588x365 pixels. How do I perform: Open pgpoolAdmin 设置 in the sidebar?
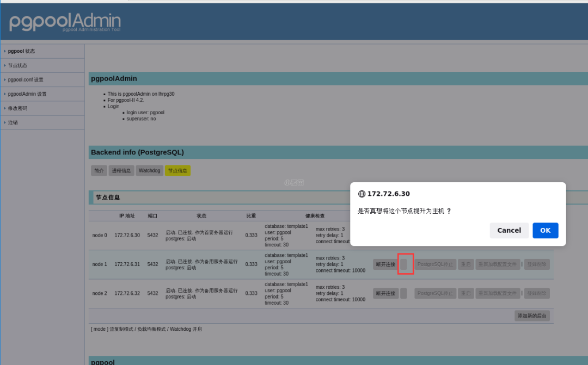[27, 94]
